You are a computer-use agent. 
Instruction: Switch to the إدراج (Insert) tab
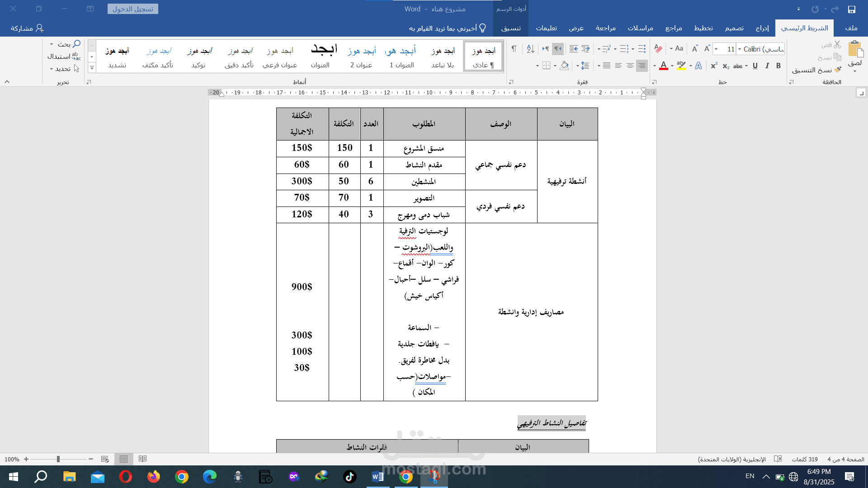(x=762, y=28)
